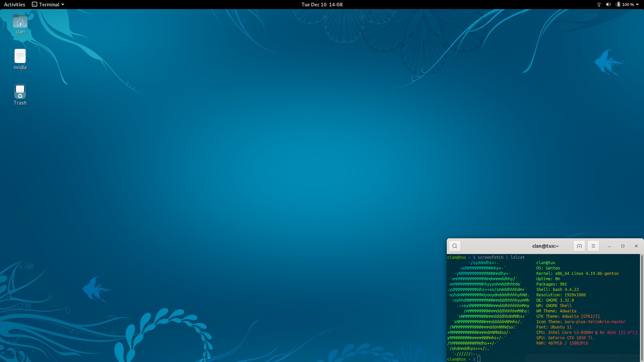The image size is (644, 362).
Task: Click the CPU Intel Core i5-8300H line
Action: tap(587, 333)
